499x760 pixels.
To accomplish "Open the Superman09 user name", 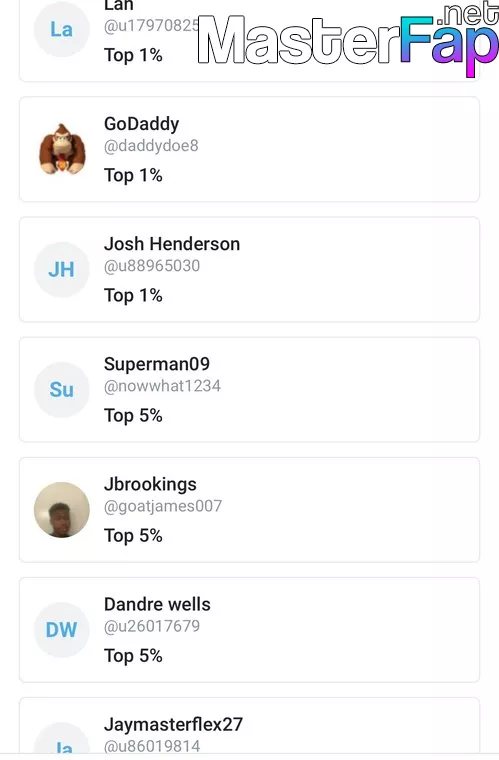I will pos(157,364).
